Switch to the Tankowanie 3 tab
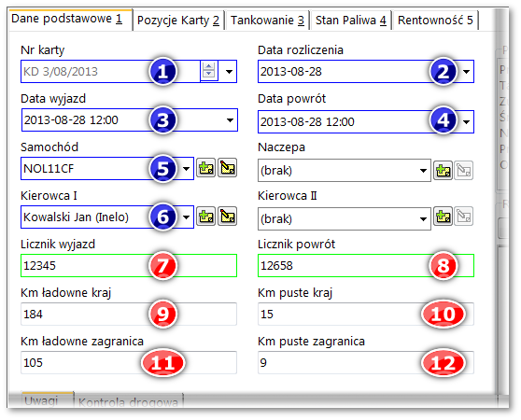The image size is (521, 420). [267, 21]
